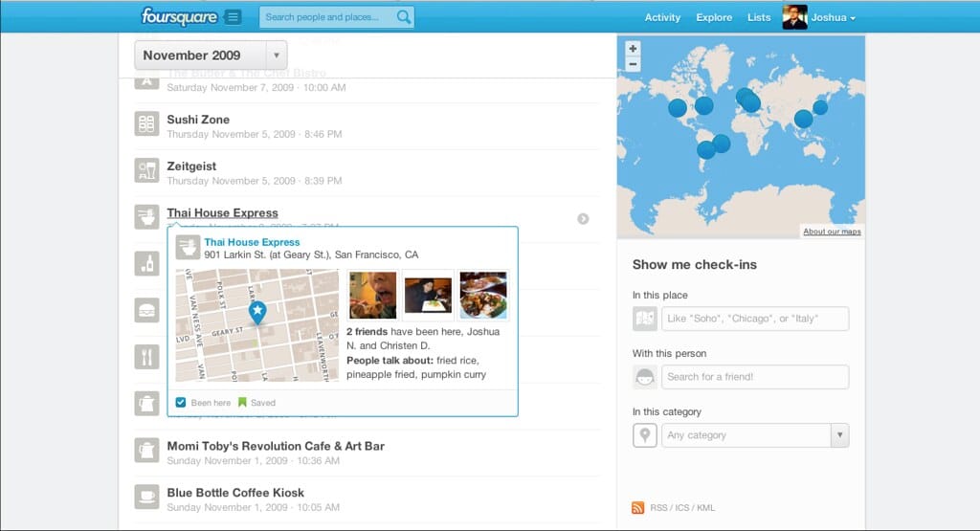The image size is (980, 531).
Task: Open the Blue Bottle Coffee Kiosk check-in
Action: click(235, 493)
